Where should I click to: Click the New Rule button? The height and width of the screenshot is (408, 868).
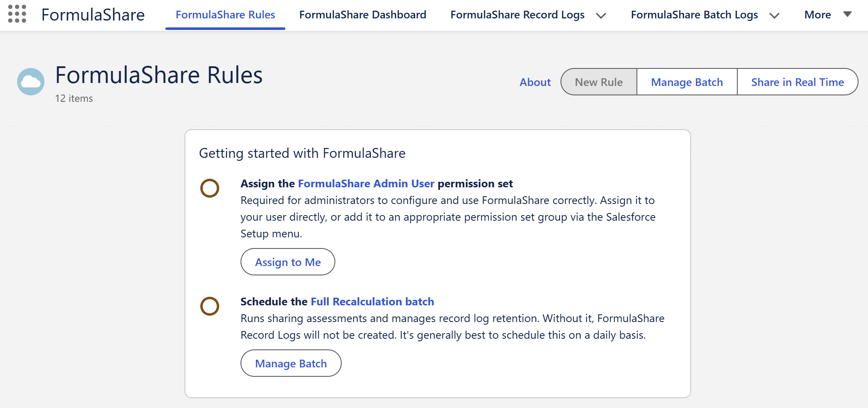[x=598, y=82]
